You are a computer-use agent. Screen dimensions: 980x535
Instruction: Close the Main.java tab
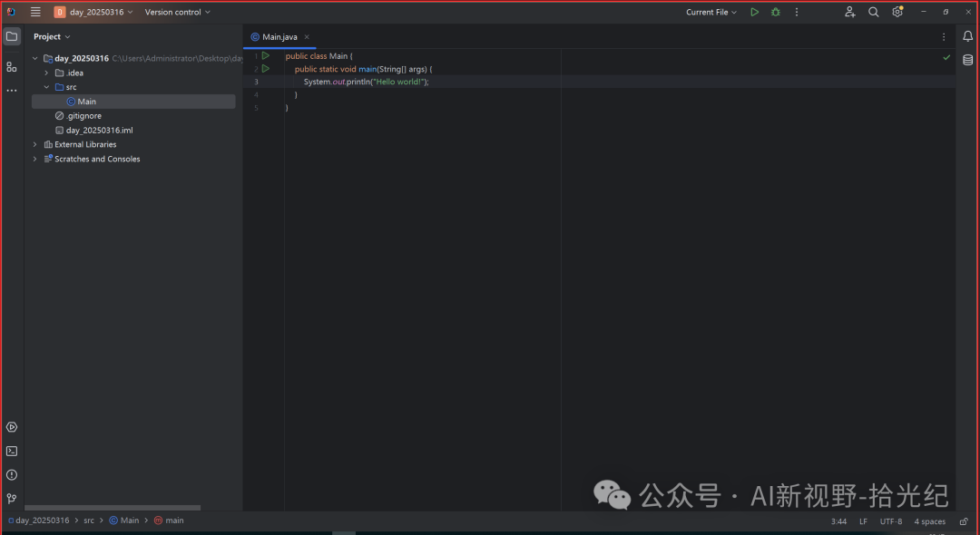pos(307,37)
